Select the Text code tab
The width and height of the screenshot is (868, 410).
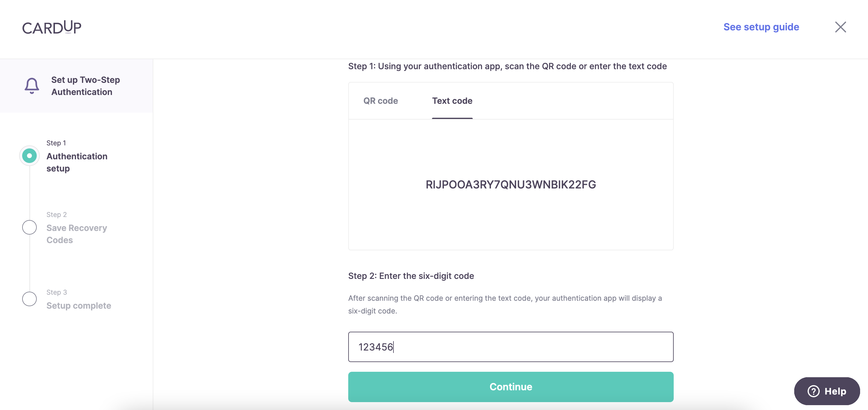click(x=452, y=101)
